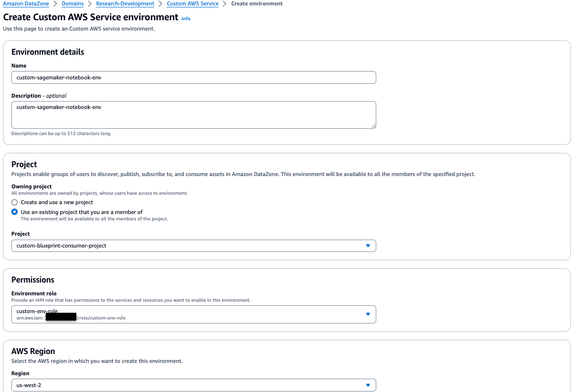
Task: Click the 'Create environment' breadcrumb text
Action: pos(256,3)
